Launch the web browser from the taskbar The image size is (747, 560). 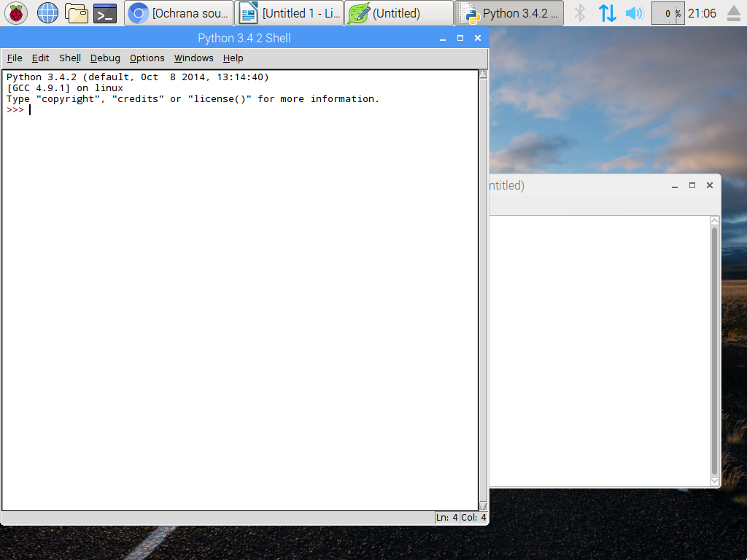[x=47, y=12]
